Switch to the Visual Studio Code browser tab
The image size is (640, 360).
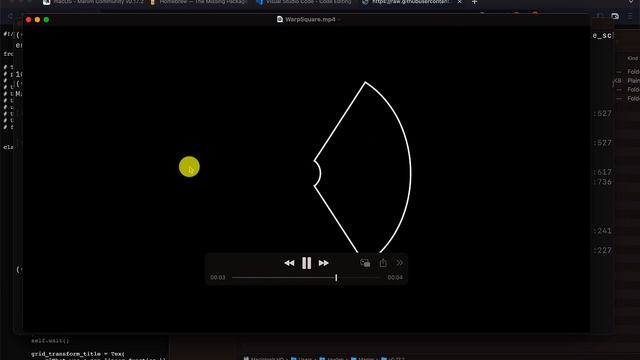coord(304,2)
